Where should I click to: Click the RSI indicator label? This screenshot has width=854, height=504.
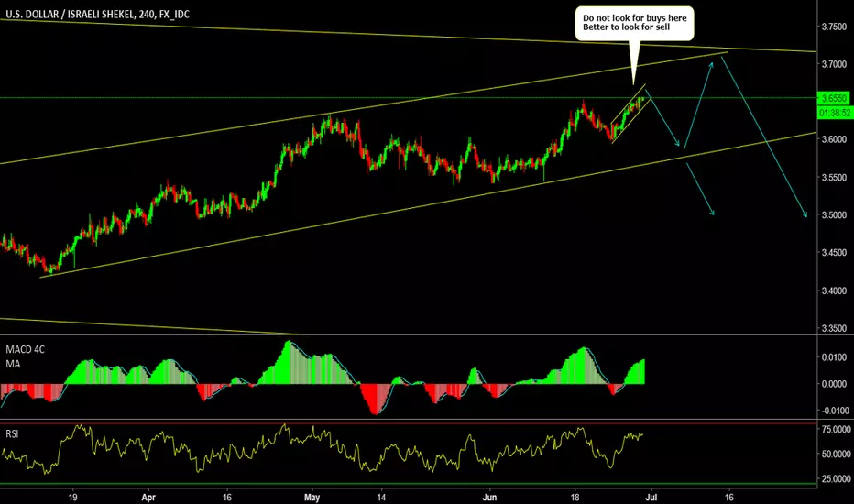tap(12, 433)
